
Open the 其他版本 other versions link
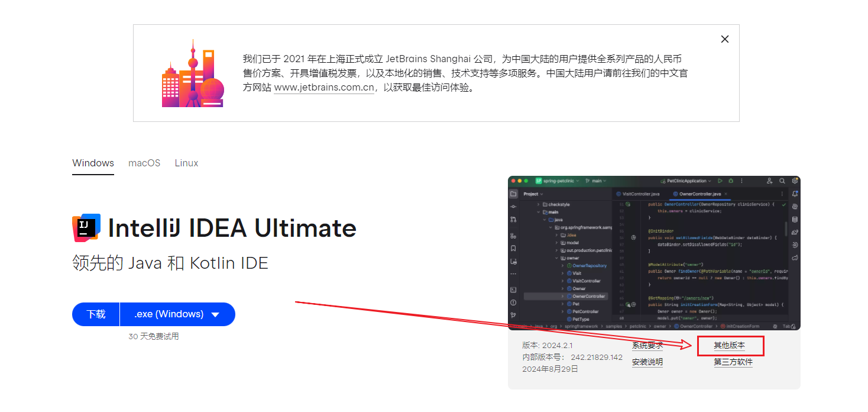(729, 346)
